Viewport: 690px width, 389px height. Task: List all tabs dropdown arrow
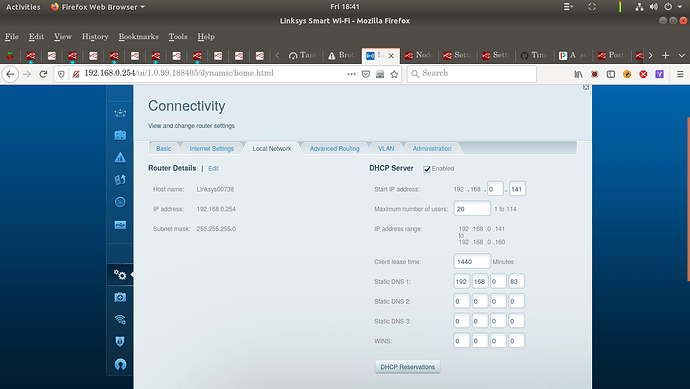[x=682, y=55]
